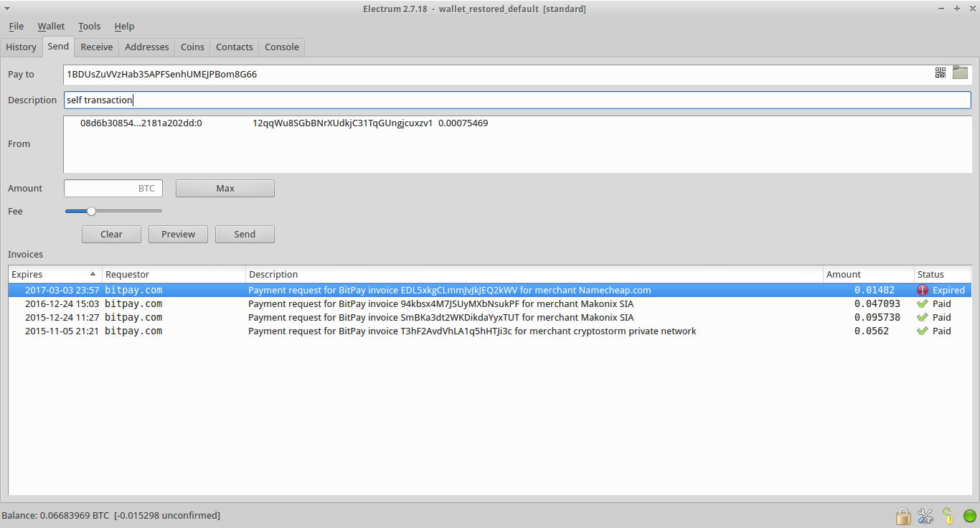Select the cryptostorm private network invoice

click(489, 331)
